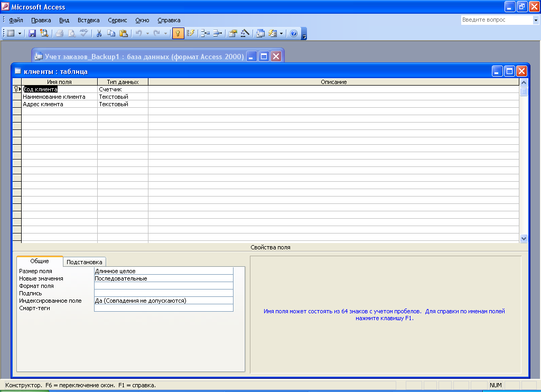Open the table Properties icon
541x392 pixels.
click(233, 33)
